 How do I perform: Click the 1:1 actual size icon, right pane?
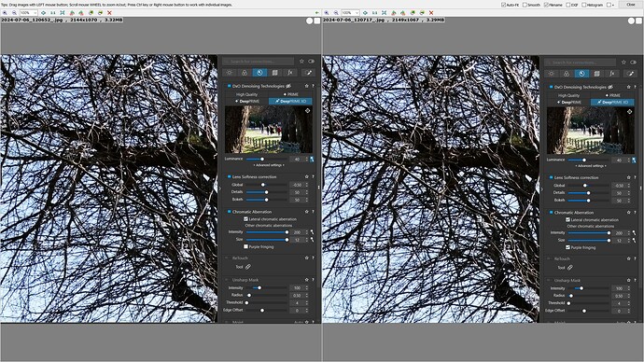tap(375, 13)
